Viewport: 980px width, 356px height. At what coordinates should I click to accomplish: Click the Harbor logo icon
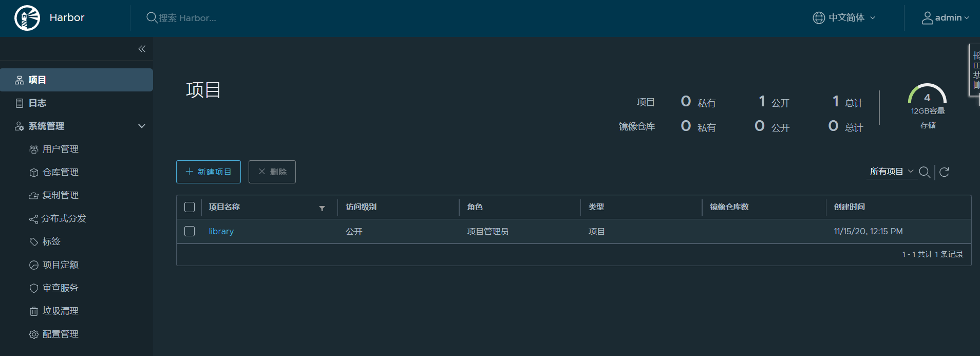pyautogui.click(x=27, y=18)
